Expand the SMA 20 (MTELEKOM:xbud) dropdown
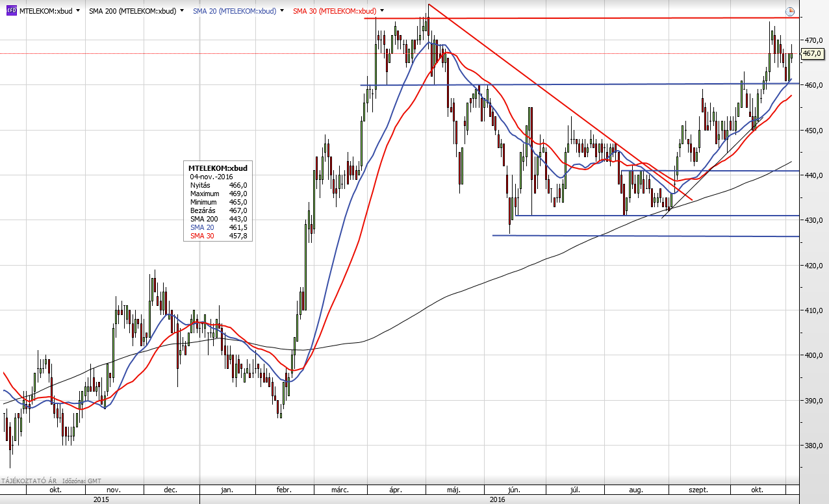This screenshot has height=504, width=829. (x=281, y=11)
